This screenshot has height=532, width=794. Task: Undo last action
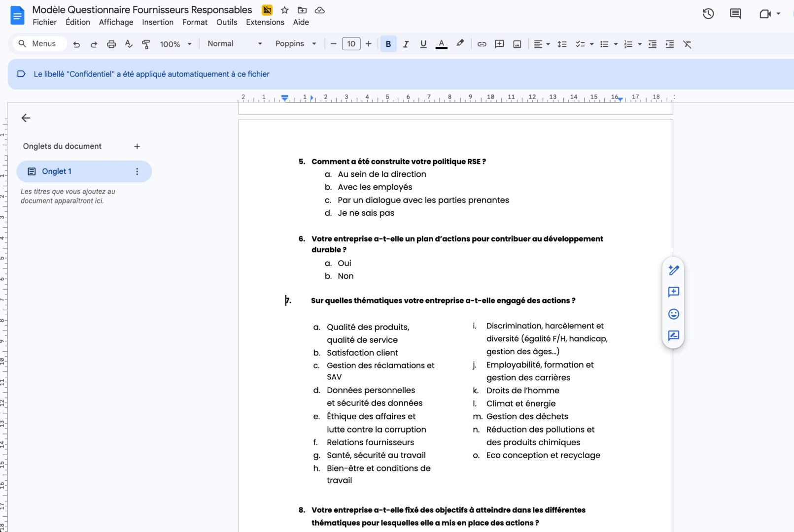click(x=76, y=44)
